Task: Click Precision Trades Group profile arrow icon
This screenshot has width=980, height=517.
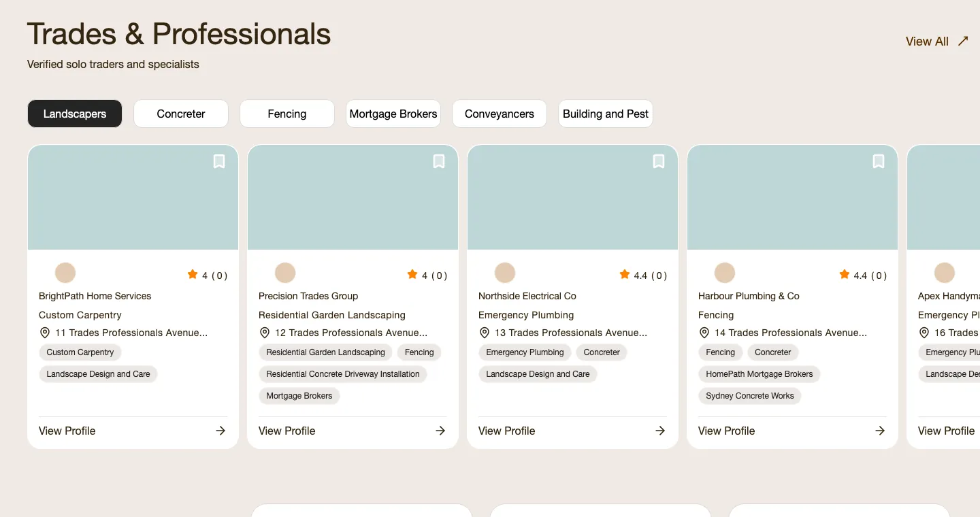Action: click(440, 431)
